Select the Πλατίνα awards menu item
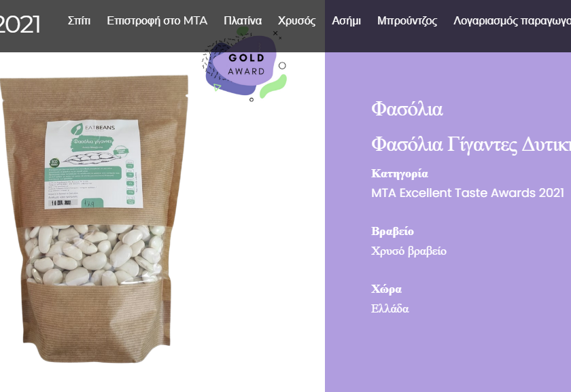 point(243,21)
